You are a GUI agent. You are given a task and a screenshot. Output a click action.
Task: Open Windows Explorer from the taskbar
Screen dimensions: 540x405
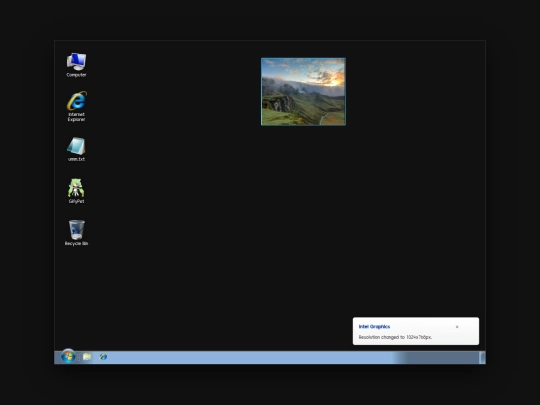pos(87,357)
